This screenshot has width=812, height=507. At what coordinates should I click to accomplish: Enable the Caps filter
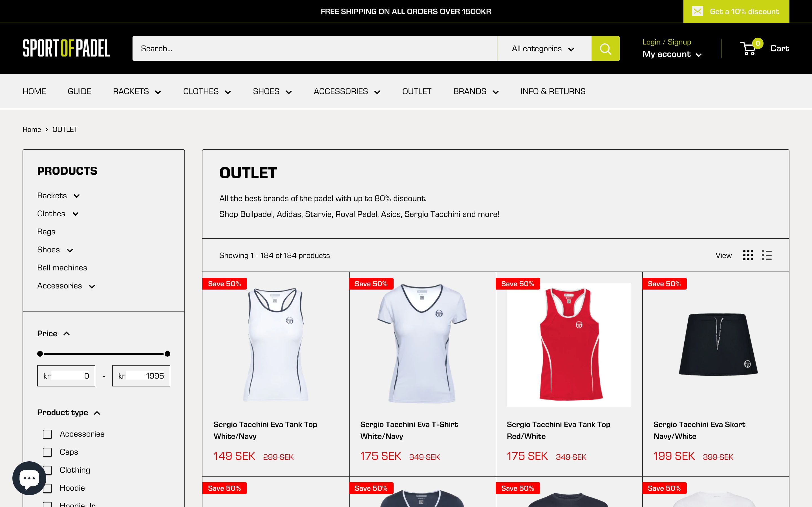[47, 452]
